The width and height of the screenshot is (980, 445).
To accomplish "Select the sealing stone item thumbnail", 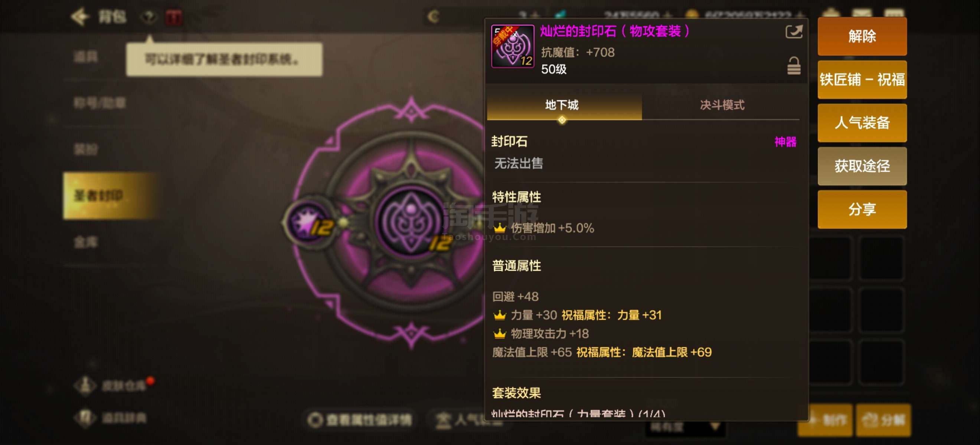I will tap(512, 46).
